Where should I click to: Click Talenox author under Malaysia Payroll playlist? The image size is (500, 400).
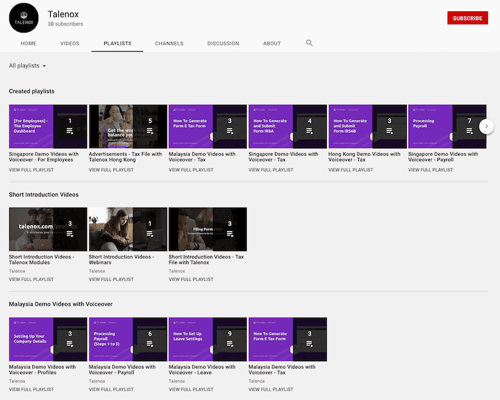[x=97, y=381]
